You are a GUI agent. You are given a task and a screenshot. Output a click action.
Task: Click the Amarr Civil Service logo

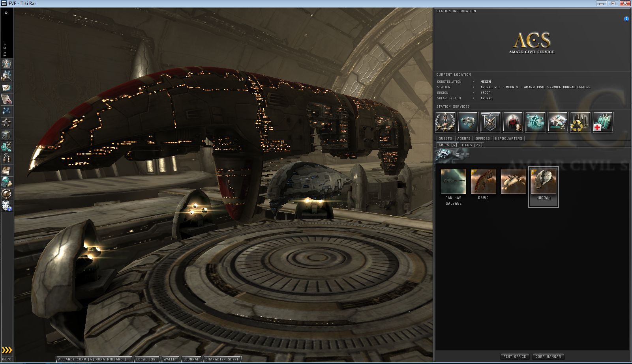[532, 43]
